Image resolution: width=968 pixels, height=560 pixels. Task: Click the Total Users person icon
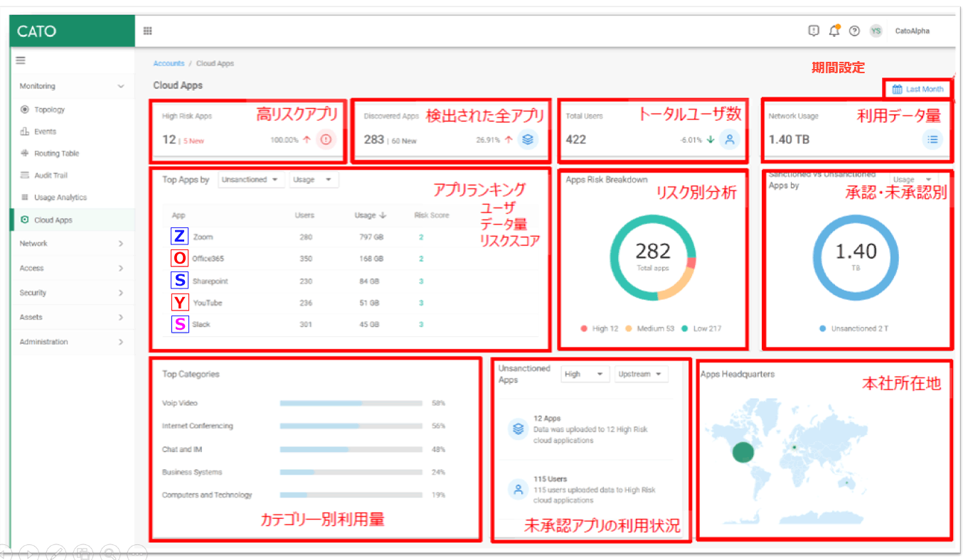pyautogui.click(x=729, y=140)
